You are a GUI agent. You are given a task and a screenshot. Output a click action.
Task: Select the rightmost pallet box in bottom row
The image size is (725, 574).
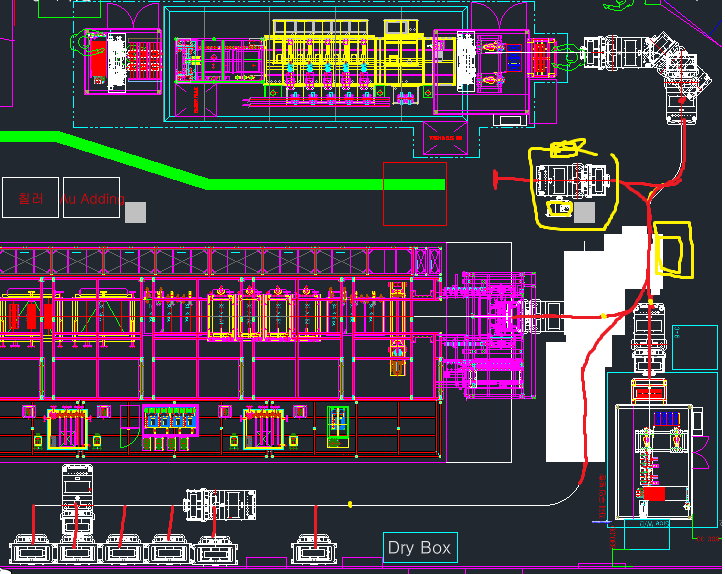318,549
